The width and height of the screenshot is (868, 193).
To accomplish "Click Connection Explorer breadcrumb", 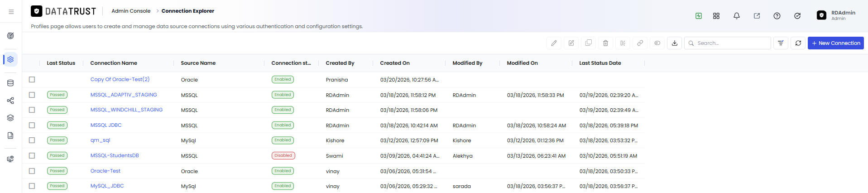I will 188,11.
